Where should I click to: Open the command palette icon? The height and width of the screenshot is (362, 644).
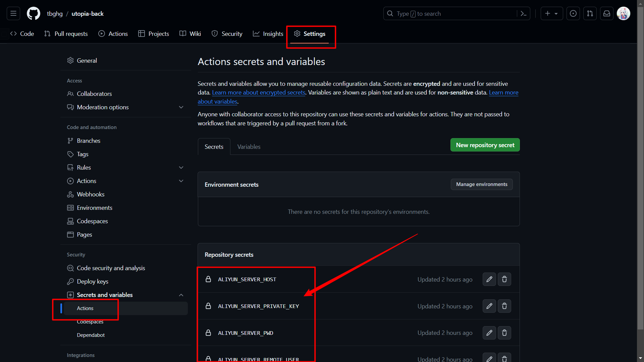click(x=523, y=14)
